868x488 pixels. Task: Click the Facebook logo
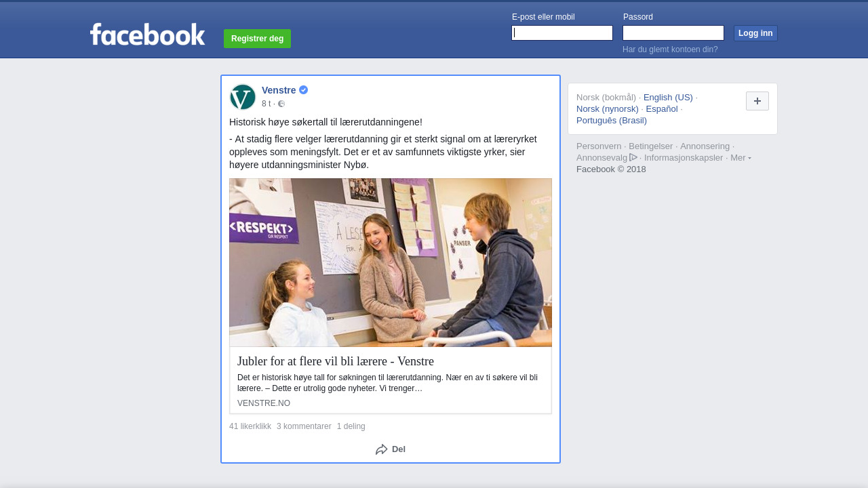coord(147,35)
